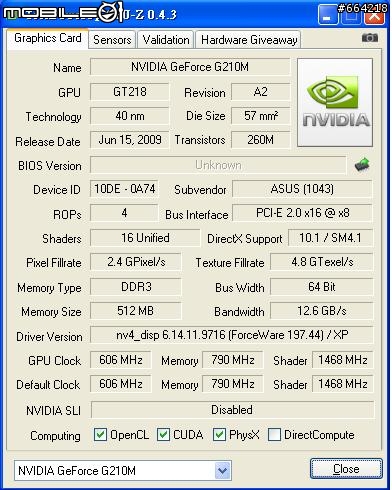Click the Subvendor ASUS (1043) field
This screenshot has height=490, width=392.
[302, 189]
